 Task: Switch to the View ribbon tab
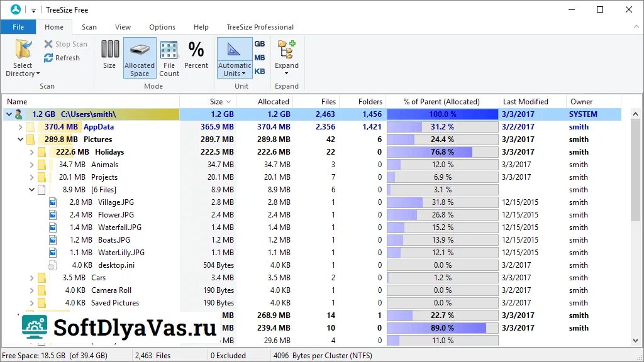click(123, 27)
